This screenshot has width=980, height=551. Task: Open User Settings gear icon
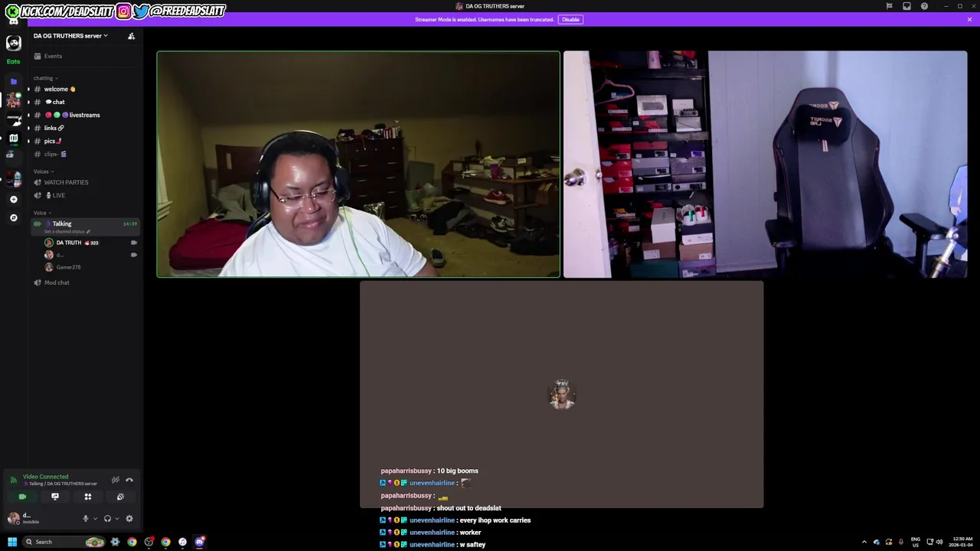click(x=129, y=519)
